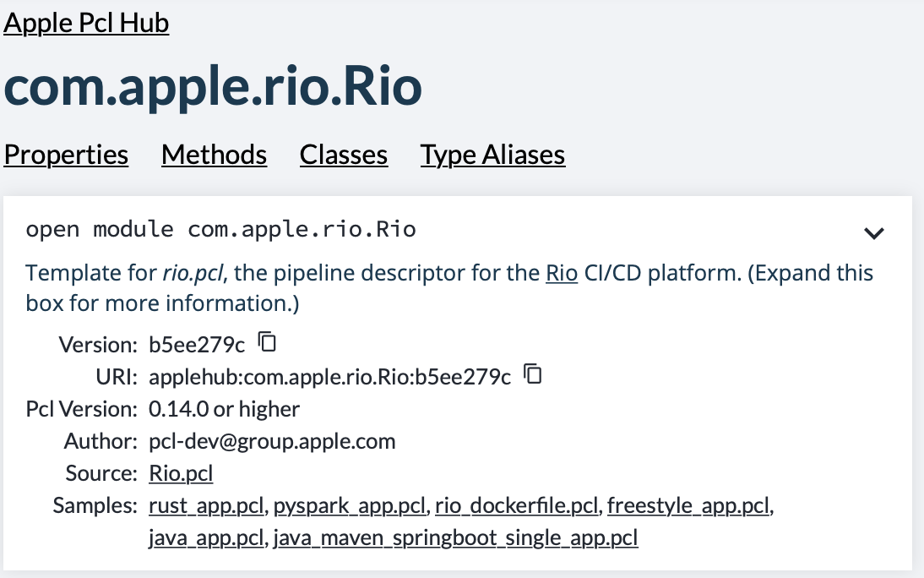Open the Rio.pcl source file link
The height and width of the screenshot is (578, 924).
pos(181,473)
